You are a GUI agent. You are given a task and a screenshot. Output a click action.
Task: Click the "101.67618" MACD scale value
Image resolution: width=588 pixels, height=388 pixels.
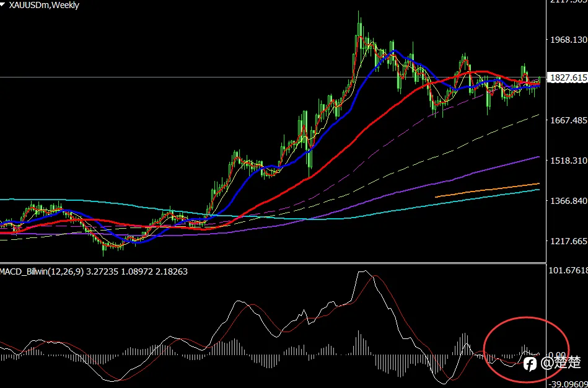[569, 270]
